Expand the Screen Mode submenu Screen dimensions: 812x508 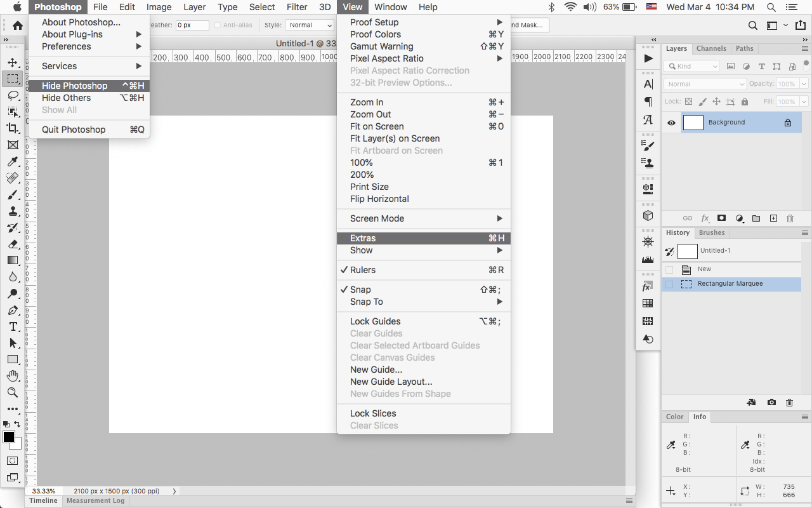[424, 218]
